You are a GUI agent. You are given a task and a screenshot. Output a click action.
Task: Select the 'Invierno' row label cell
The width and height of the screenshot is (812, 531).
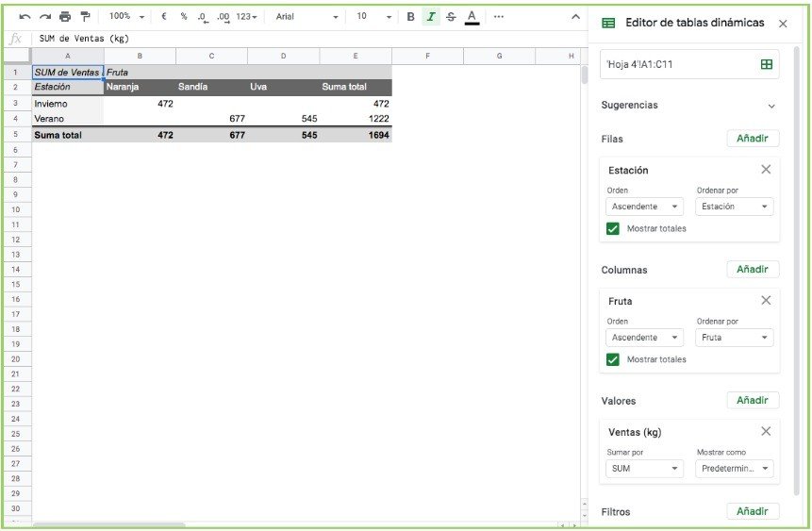tap(68, 104)
